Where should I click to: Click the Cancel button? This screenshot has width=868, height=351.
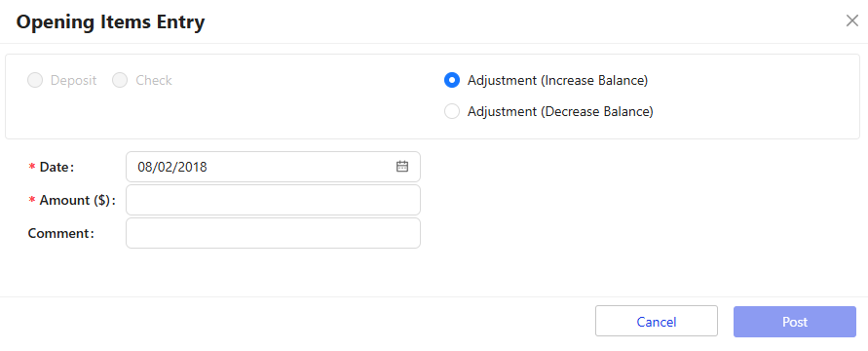point(657,322)
